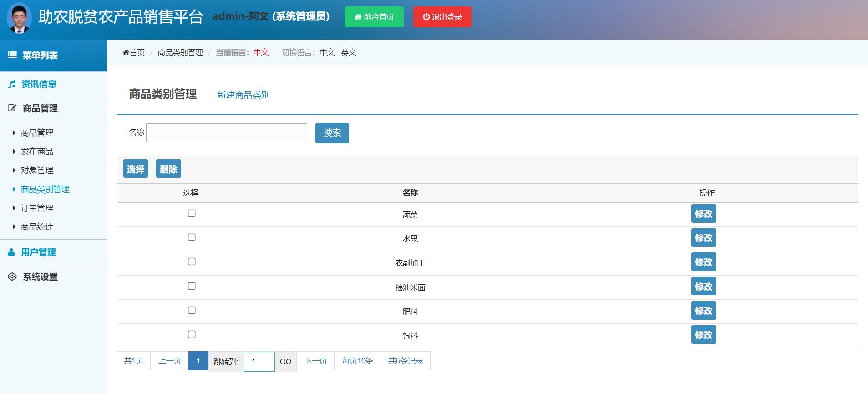The image size is (868, 394).
Task: Click the 搜索 button
Action: click(332, 133)
